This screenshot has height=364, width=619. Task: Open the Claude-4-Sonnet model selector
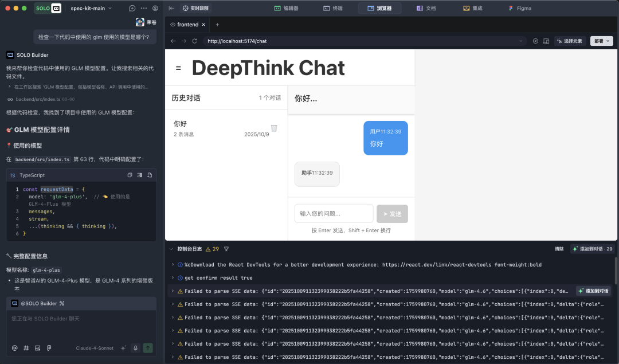(95, 348)
